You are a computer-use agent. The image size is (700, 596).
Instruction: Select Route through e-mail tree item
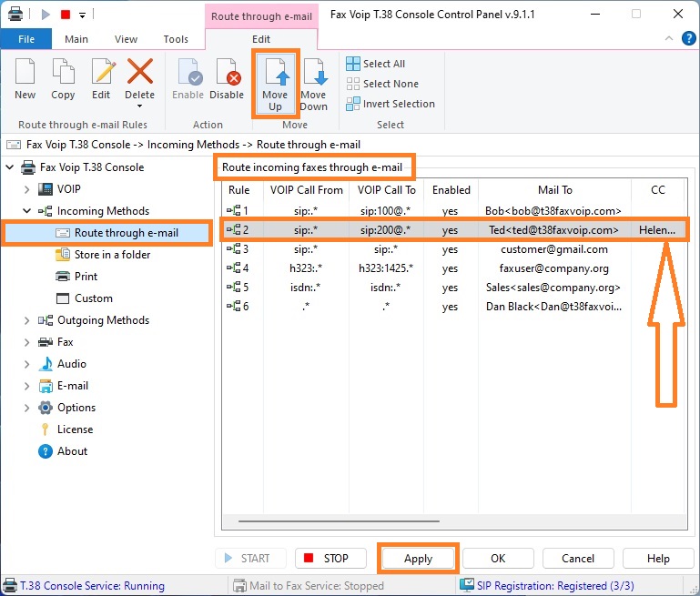coord(107,233)
